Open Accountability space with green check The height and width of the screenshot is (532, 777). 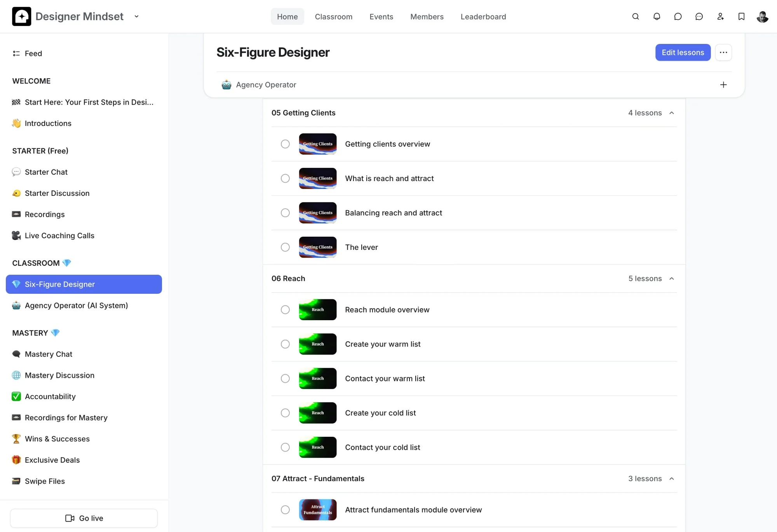tap(84, 396)
